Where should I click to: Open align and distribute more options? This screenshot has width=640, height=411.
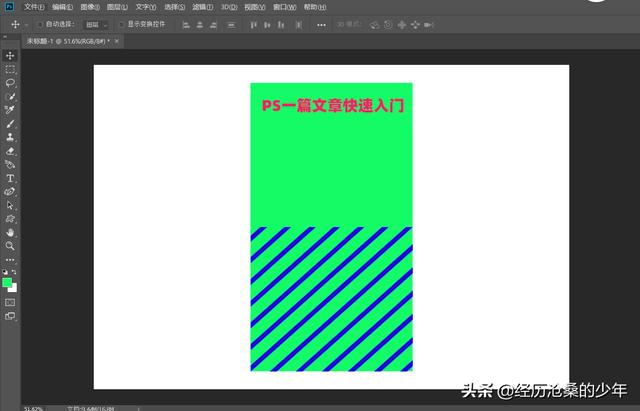(321, 25)
